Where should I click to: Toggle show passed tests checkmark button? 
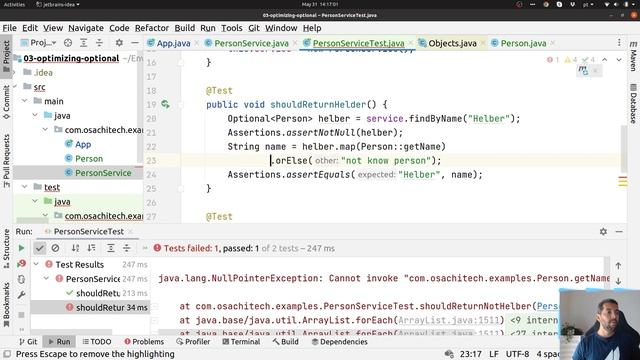(40, 248)
